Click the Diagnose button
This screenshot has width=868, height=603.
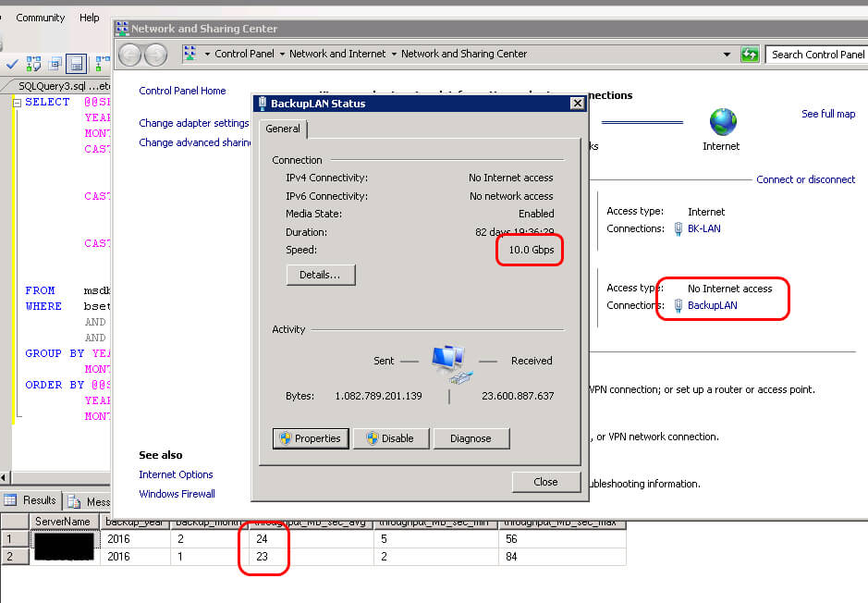[x=471, y=438]
